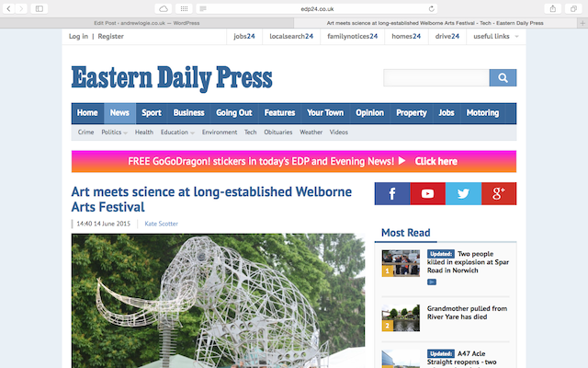Open the Facebook share icon
588x368 pixels.
click(x=392, y=194)
